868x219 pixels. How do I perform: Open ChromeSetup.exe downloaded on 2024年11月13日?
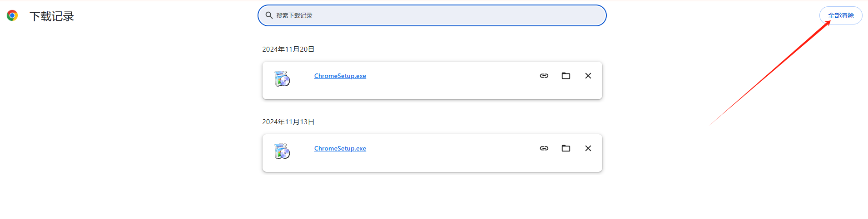pos(340,148)
